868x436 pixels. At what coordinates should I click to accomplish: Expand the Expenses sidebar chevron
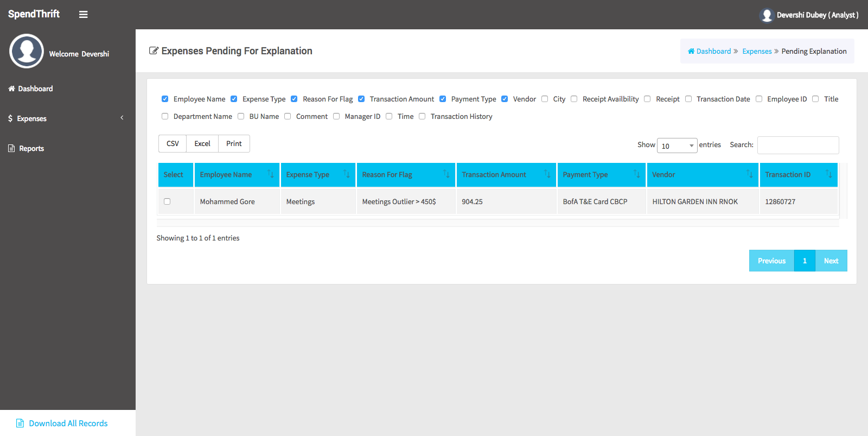tap(122, 118)
